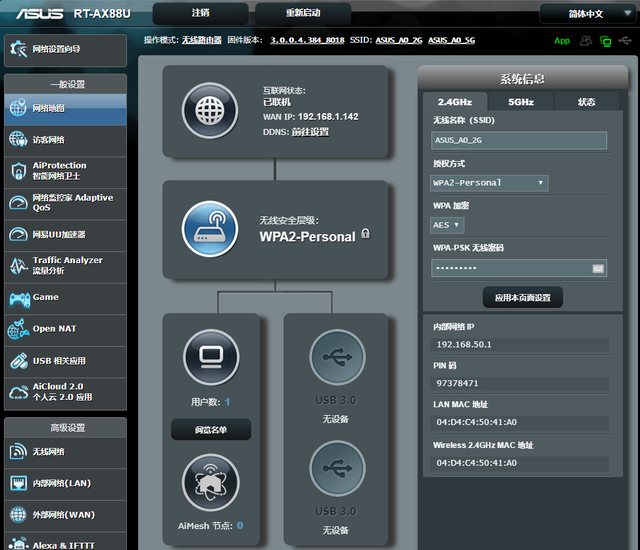Click the WAN IP 192.168.1.142
The width and height of the screenshot is (640, 550).
pos(328,117)
